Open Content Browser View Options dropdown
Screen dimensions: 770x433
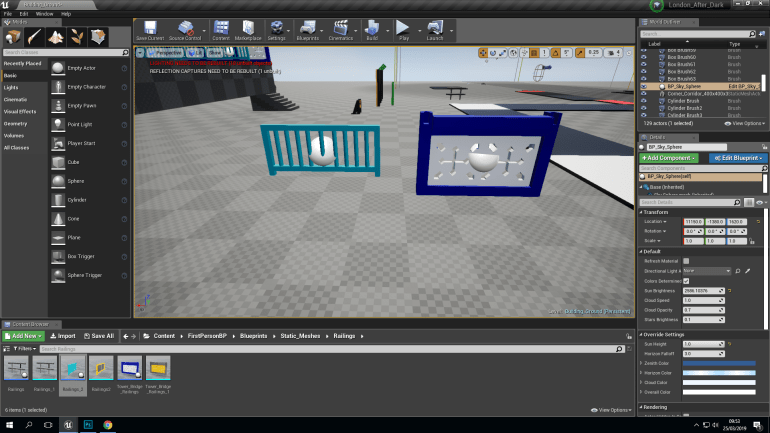coord(611,410)
